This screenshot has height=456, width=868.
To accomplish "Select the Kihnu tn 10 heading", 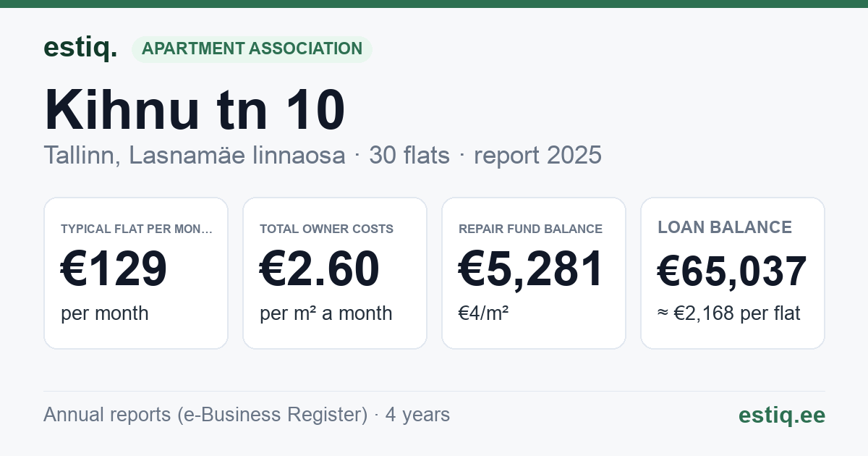I will coord(195,110).
